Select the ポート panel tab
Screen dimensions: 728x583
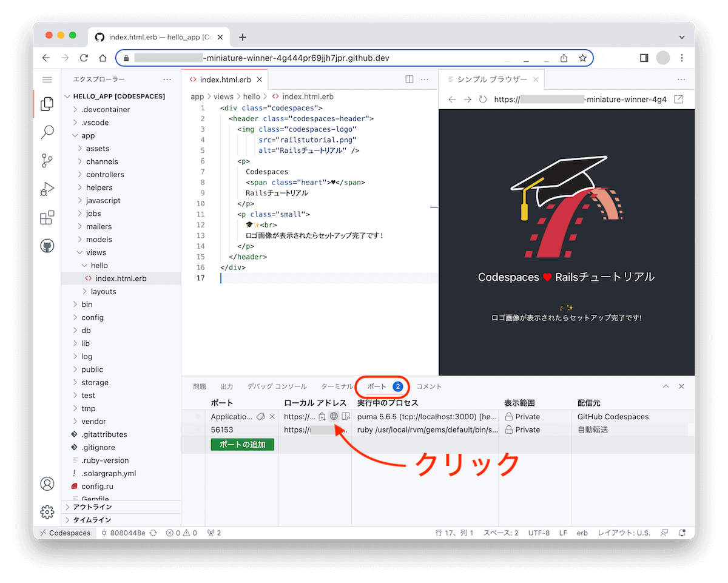385,386
